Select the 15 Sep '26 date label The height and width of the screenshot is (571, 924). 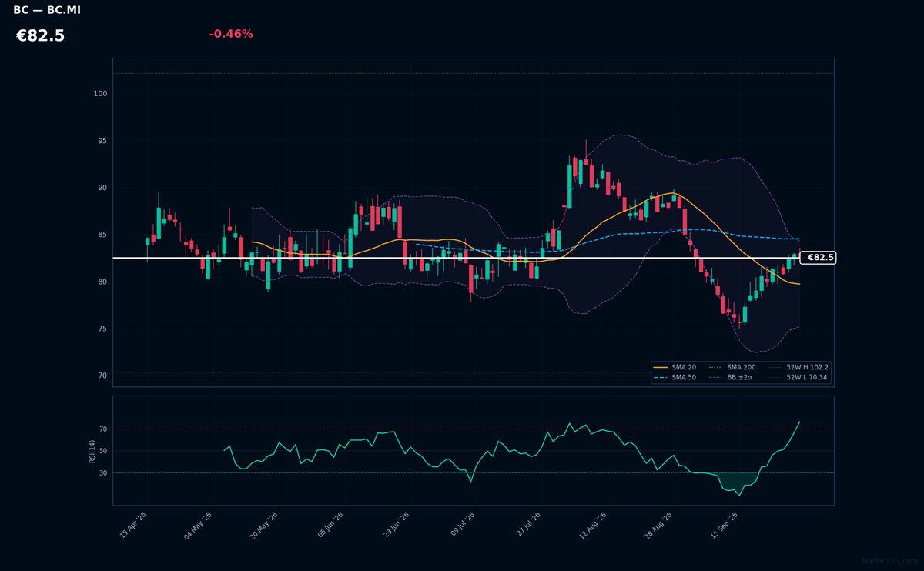coord(725,526)
